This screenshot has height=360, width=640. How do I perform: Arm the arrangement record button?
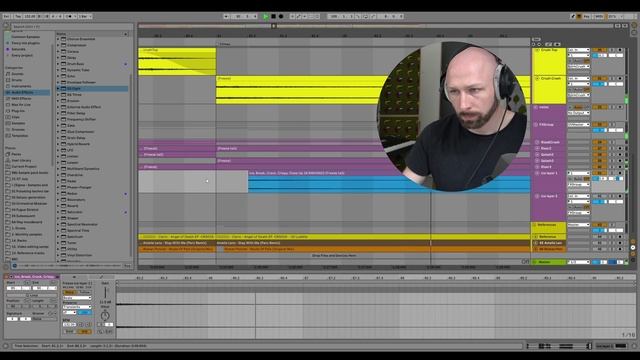point(281,16)
